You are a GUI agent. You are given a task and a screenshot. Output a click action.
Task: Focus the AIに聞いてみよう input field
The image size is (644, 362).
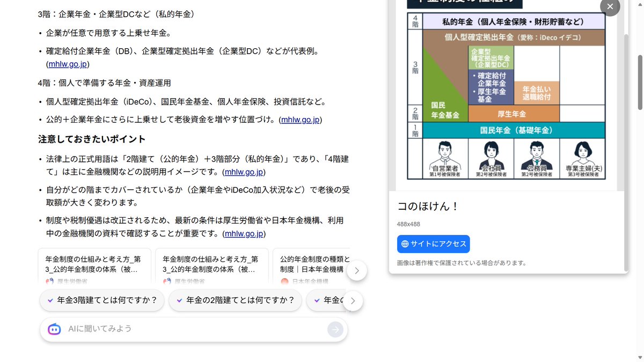(x=194, y=329)
